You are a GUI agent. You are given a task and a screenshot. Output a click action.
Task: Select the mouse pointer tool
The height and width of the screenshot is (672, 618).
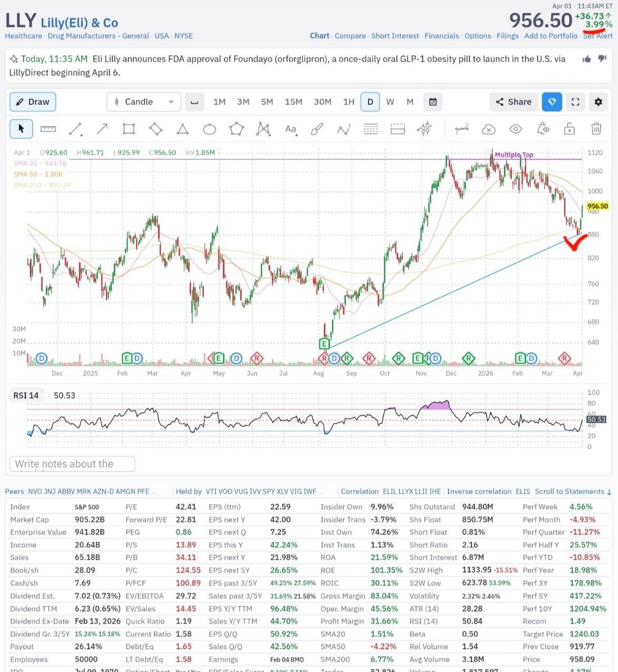(x=21, y=129)
